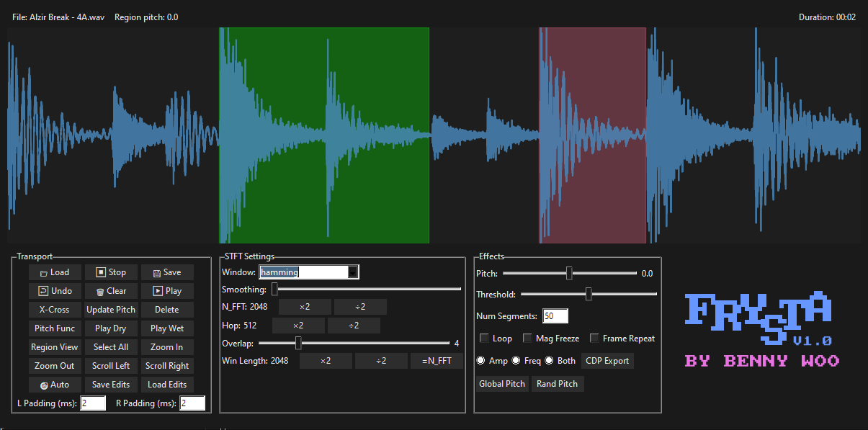Click the Region pitch: 0.0 label
868x430 pixels.
(x=146, y=17)
